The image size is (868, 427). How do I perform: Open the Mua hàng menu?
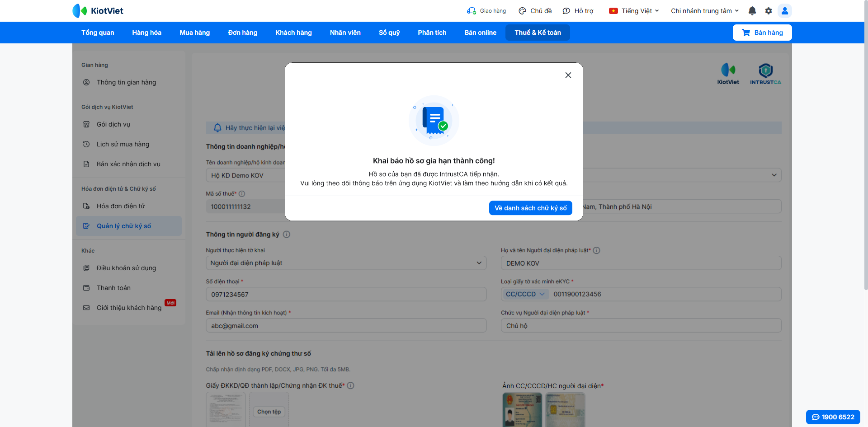(195, 33)
